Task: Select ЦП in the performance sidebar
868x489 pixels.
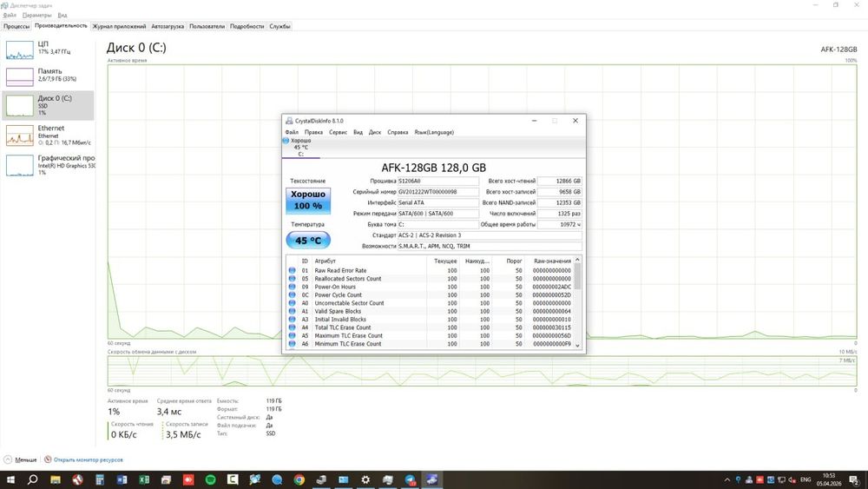Action: click(x=48, y=49)
